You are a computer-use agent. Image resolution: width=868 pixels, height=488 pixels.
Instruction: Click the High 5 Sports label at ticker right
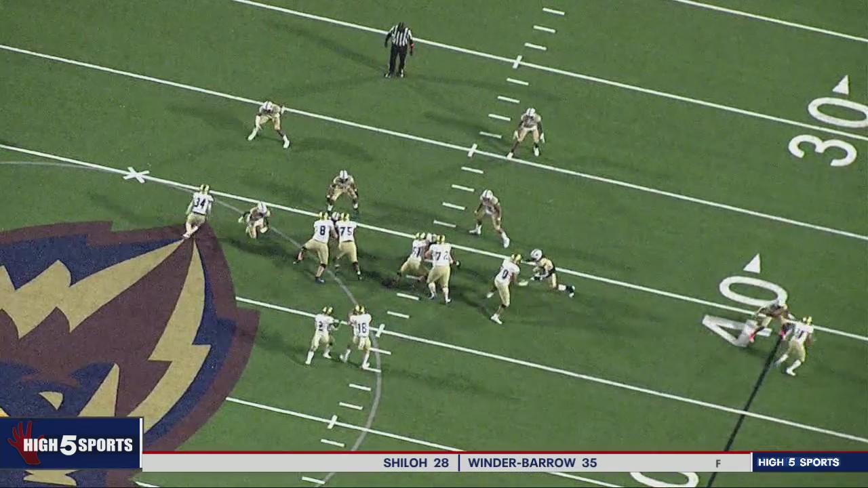(799, 462)
